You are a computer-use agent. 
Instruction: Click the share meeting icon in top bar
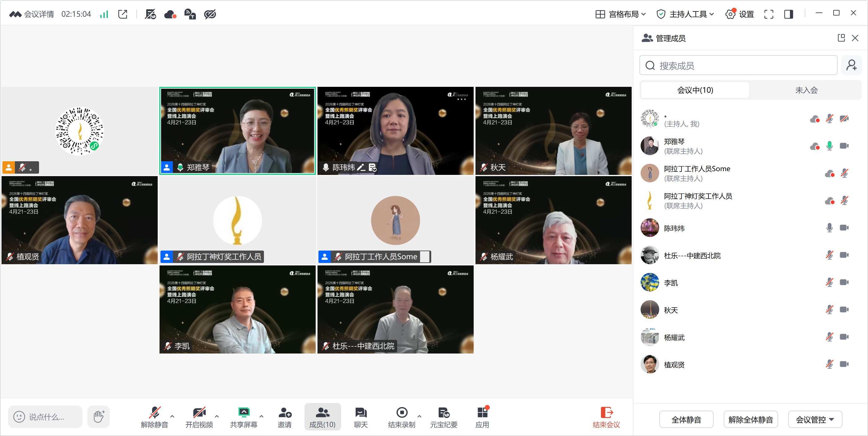[123, 14]
